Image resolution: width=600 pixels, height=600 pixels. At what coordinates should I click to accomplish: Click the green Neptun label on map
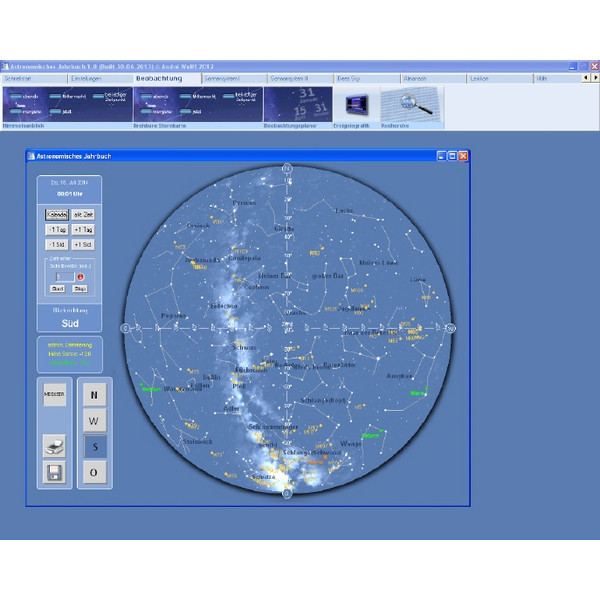coord(151,389)
